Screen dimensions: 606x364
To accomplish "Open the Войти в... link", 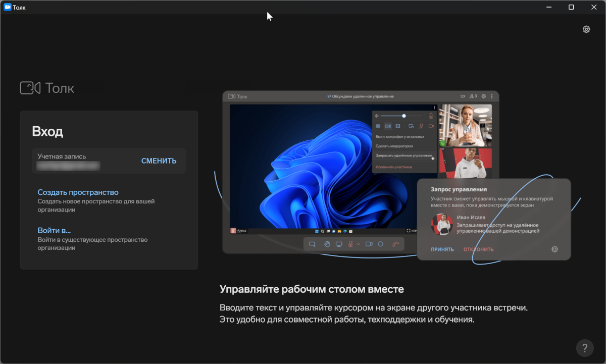I will click(x=54, y=231).
